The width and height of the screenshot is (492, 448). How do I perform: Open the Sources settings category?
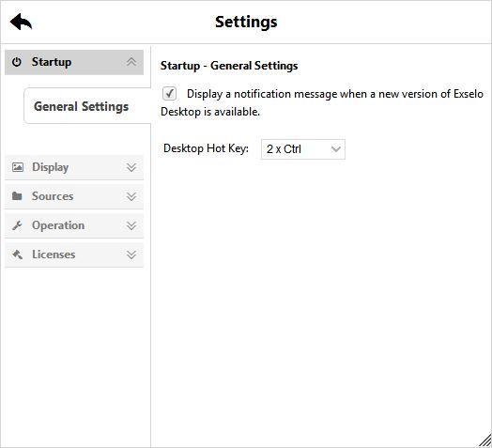coord(74,196)
